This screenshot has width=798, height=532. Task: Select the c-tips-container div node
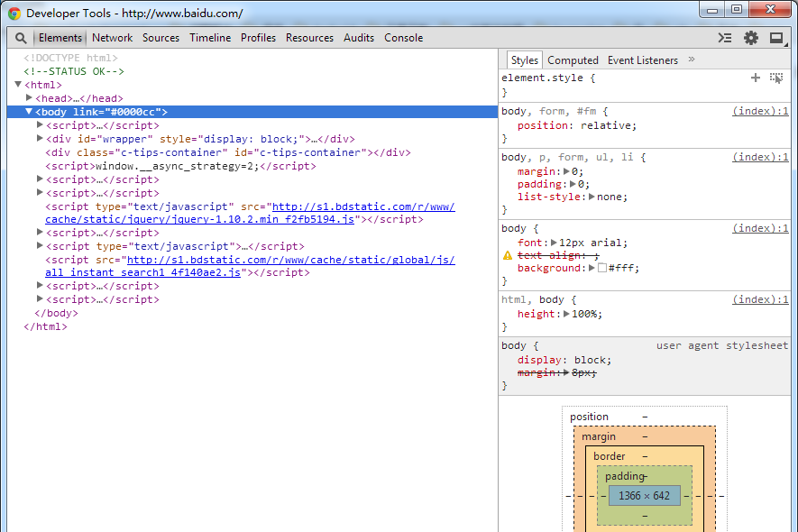[228, 152]
